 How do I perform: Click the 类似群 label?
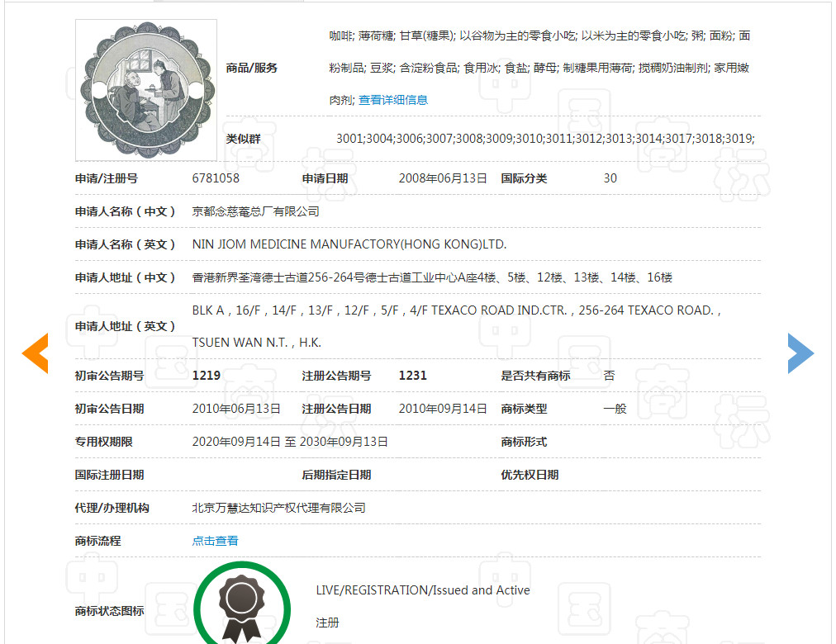pyautogui.click(x=243, y=139)
